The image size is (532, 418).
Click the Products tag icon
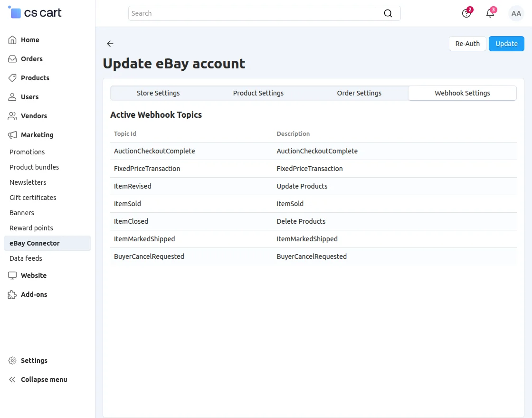pyautogui.click(x=12, y=78)
